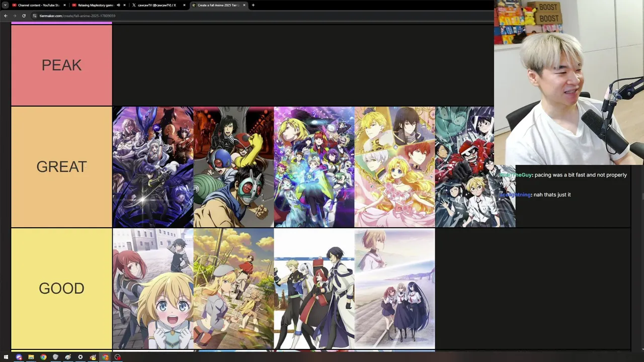Pick the masked rider helmet anime in GREAT
The image size is (644, 362).
(233, 167)
